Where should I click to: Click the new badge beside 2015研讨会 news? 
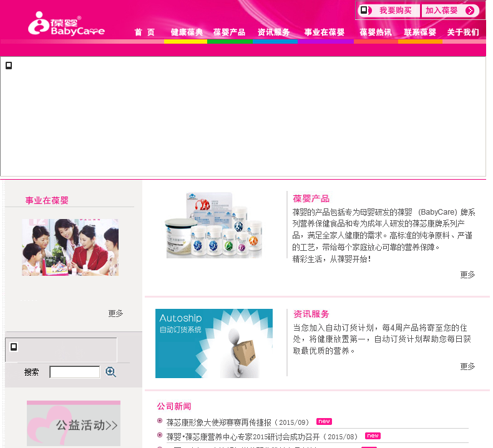[x=373, y=436]
